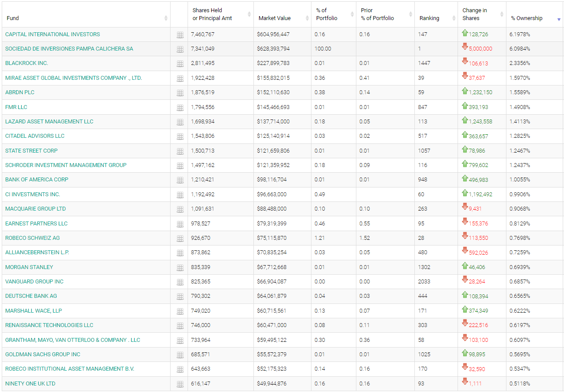Select ranking value 1447
The height and width of the screenshot is (392, 564).
click(424, 63)
